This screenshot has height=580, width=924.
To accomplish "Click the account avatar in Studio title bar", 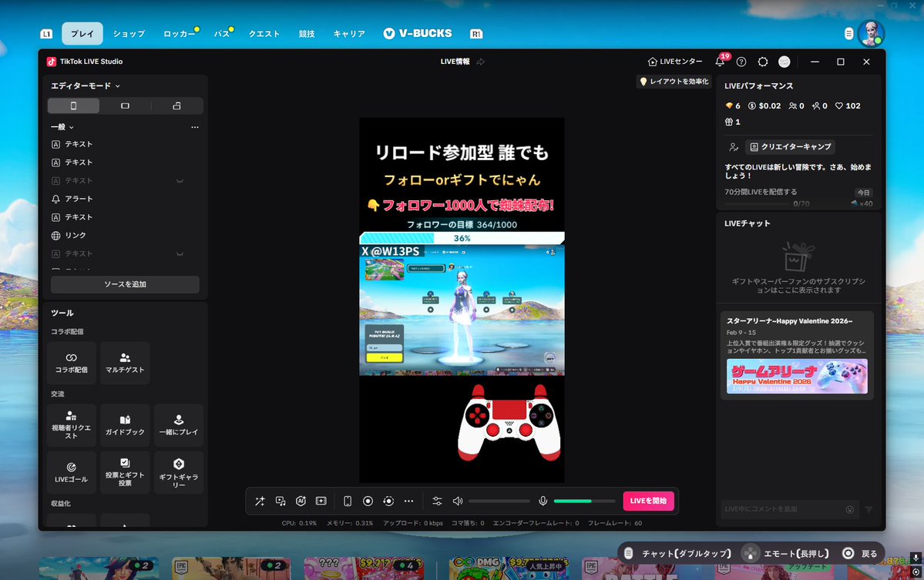I will pos(785,62).
